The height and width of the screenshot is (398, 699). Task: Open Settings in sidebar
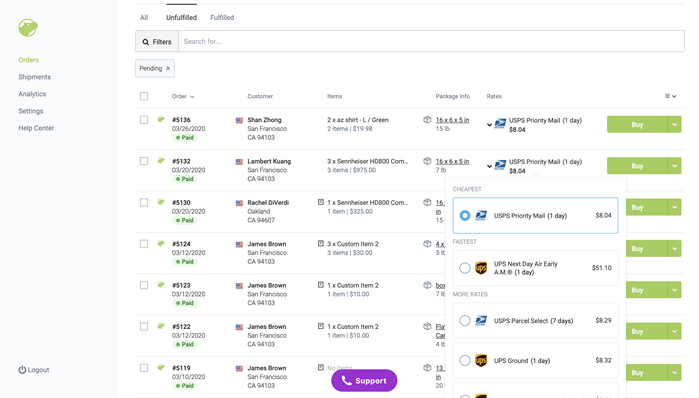[31, 111]
